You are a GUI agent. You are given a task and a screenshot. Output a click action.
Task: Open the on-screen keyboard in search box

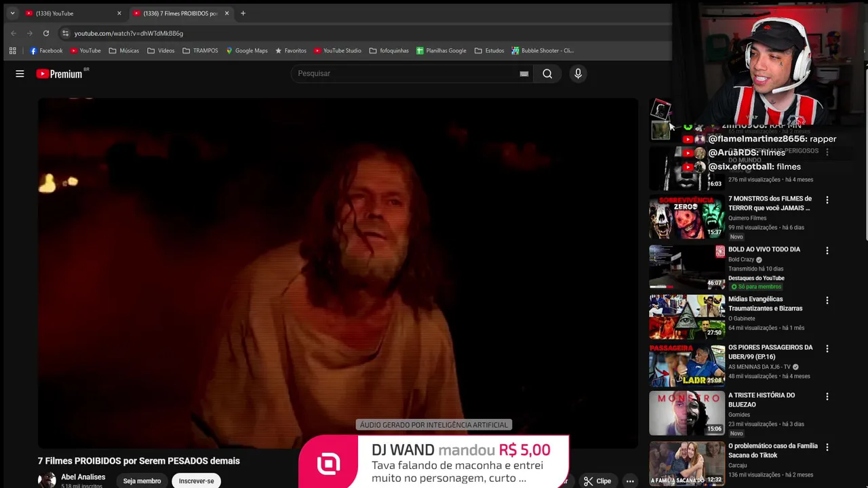(x=524, y=74)
